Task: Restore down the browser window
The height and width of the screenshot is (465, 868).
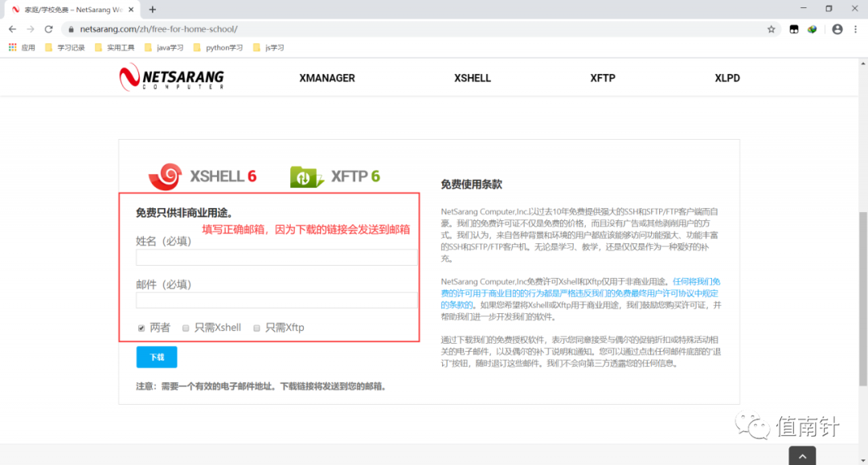Action: pos(829,8)
